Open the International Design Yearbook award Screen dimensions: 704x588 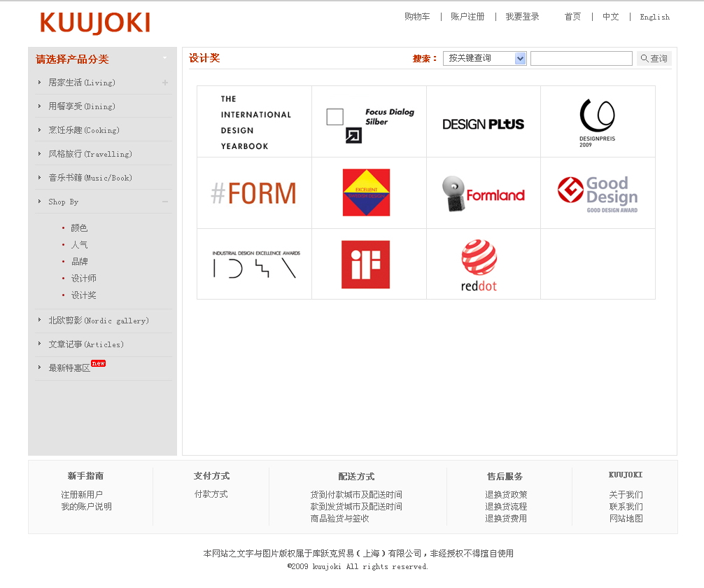click(x=255, y=122)
